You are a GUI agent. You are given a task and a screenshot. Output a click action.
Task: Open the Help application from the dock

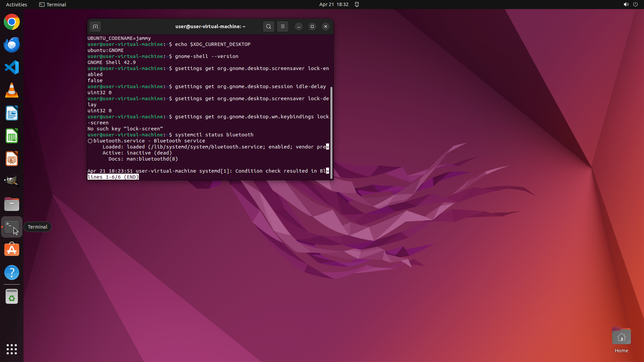pos(12,273)
